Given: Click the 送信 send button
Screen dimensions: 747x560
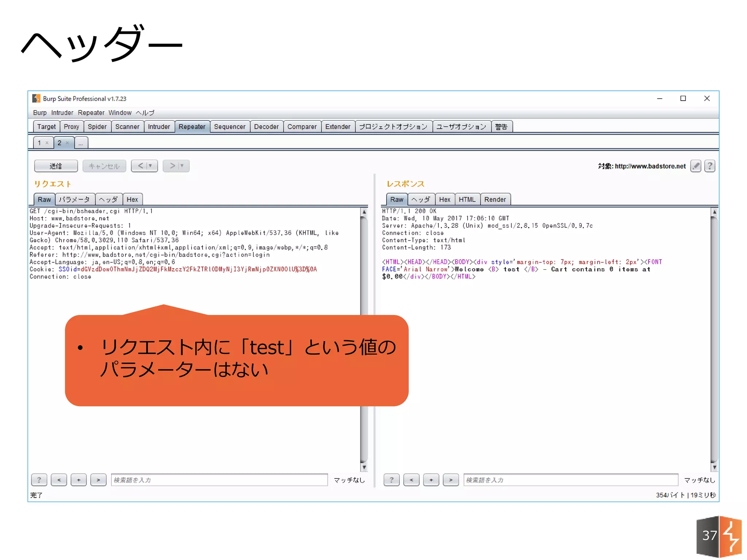Looking at the screenshot, I should click(x=56, y=166).
